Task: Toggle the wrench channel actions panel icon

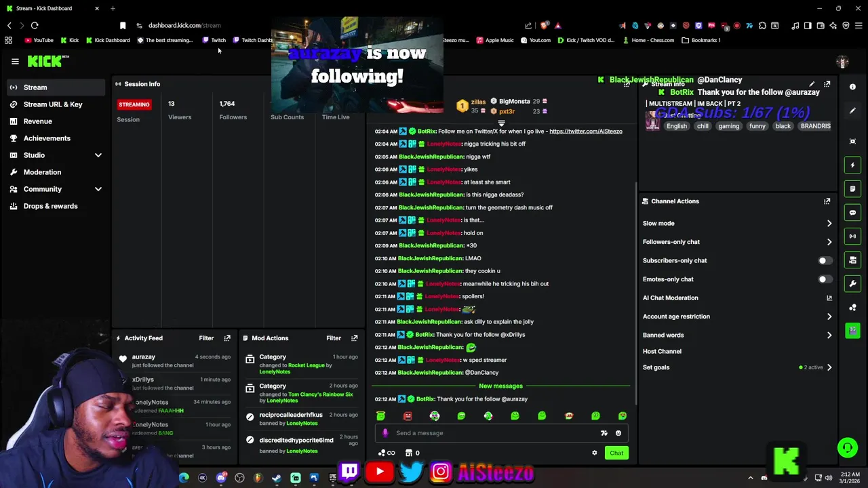Action: (x=852, y=283)
